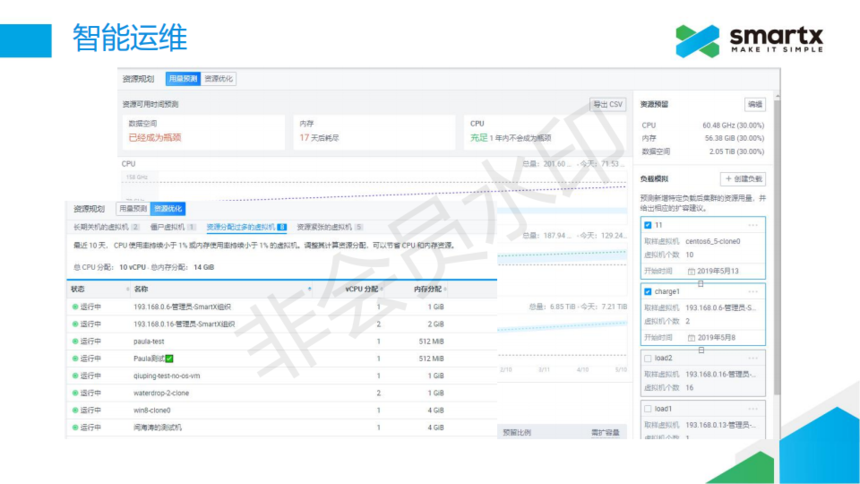Click sample VM centos6_5-clone0 text

pos(712,241)
